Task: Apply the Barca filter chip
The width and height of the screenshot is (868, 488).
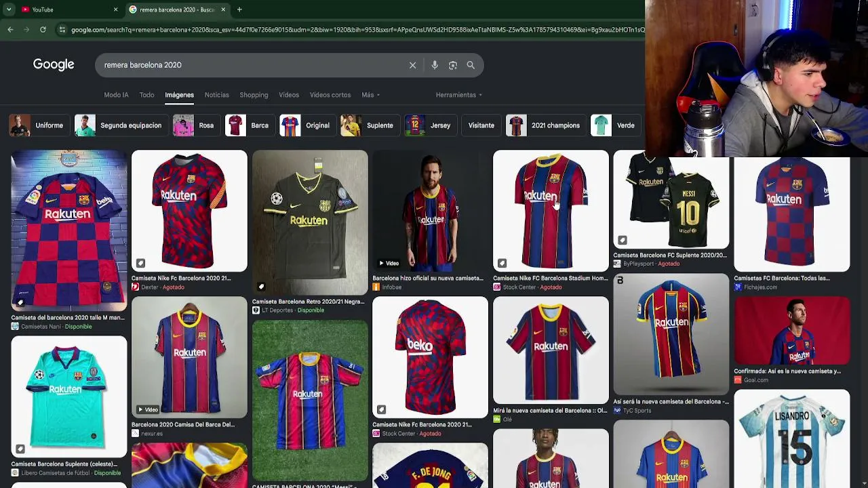Action: 248,125
